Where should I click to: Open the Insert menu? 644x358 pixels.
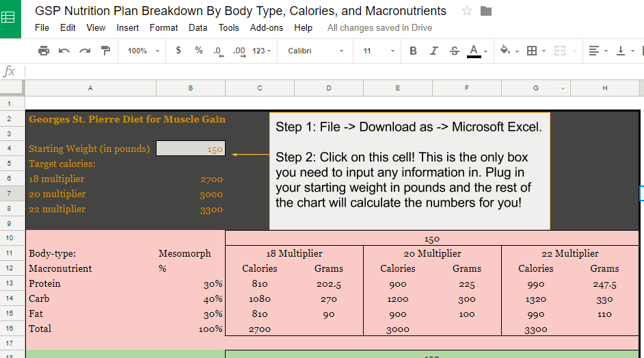pos(127,27)
